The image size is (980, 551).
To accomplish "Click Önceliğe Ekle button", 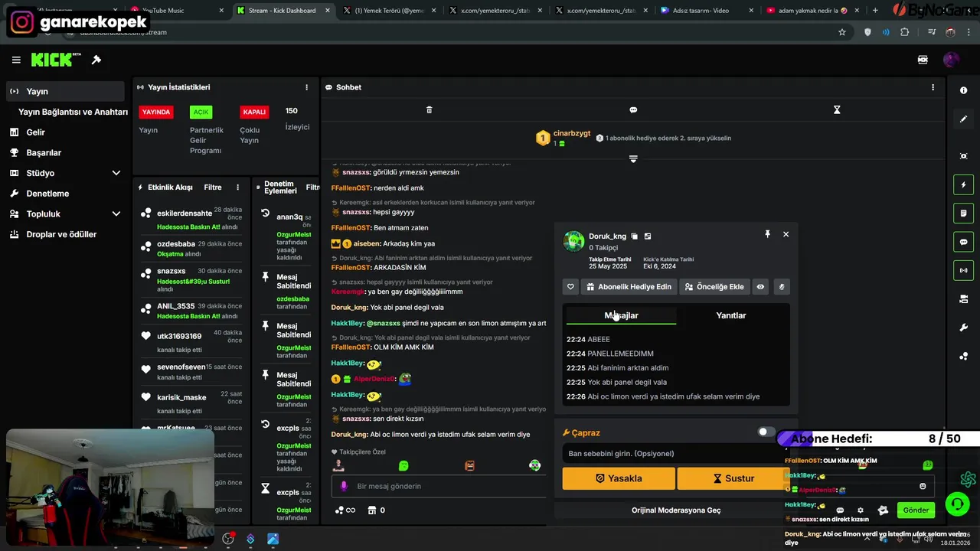I will click(x=714, y=287).
